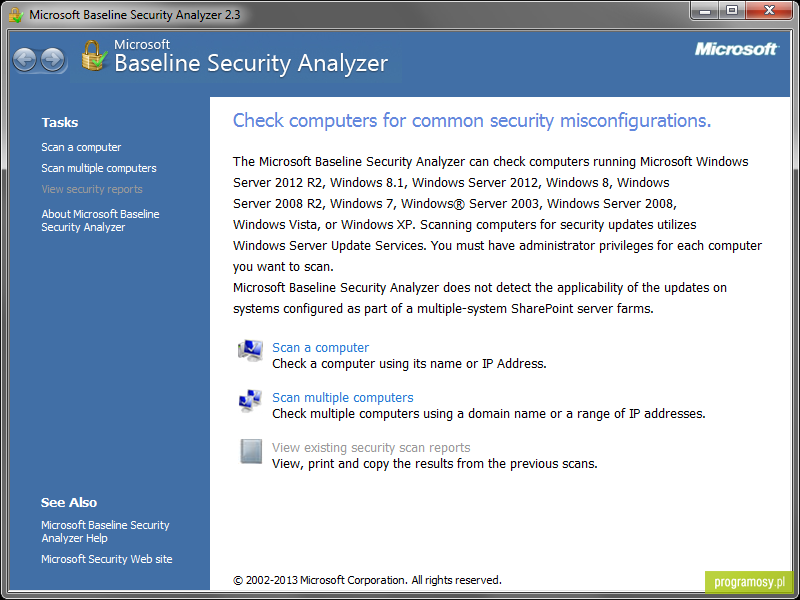Click the Scan a computer main link
The height and width of the screenshot is (600, 800).
pos(320,347)
